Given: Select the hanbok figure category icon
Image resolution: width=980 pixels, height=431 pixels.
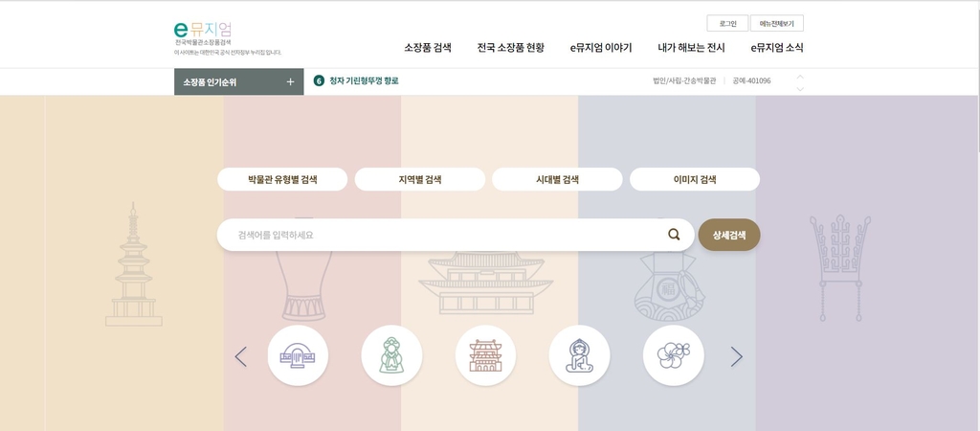Looking at the screenshot, I should point(391,356).
